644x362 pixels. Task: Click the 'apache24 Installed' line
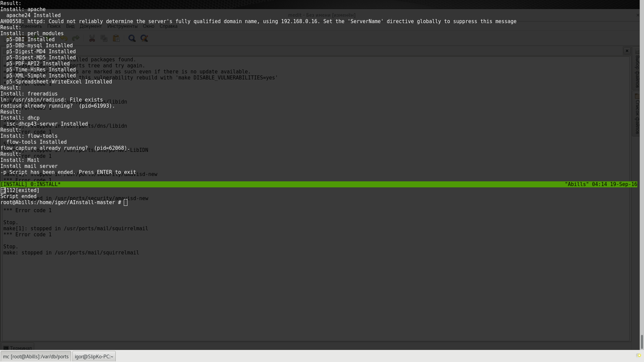pyautogui.click(x=34, y=15)
